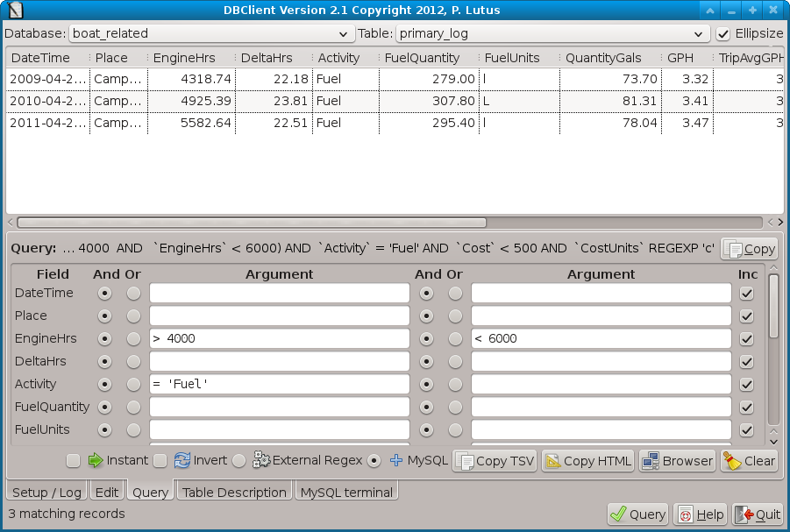Click the Copy TSV button

pyautogui.click(x=494, y=461)
